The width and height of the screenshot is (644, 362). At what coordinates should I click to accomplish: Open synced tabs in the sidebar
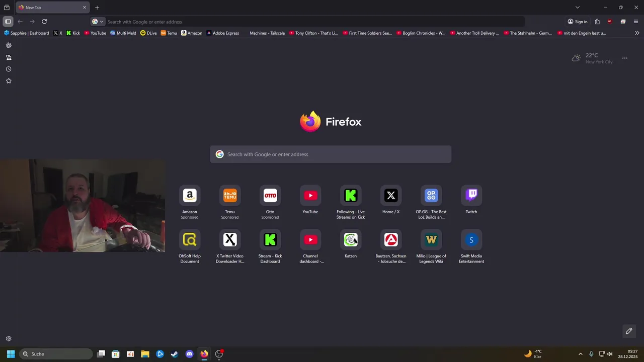(9, 57)
